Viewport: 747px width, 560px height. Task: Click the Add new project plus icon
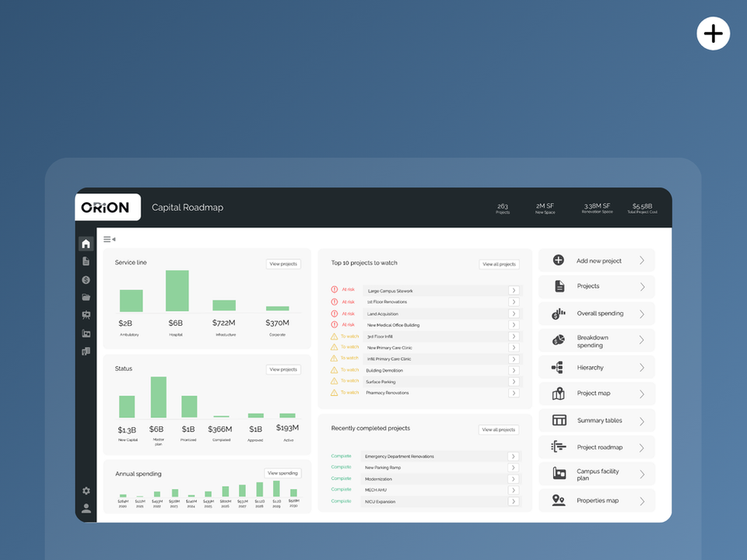[x=559, y=260]
